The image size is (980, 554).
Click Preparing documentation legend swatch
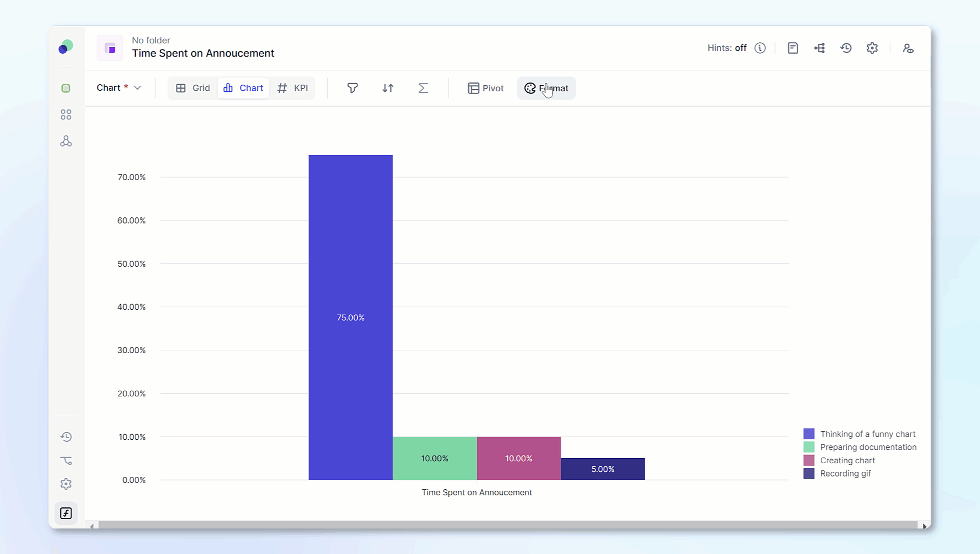click(809, 447)
